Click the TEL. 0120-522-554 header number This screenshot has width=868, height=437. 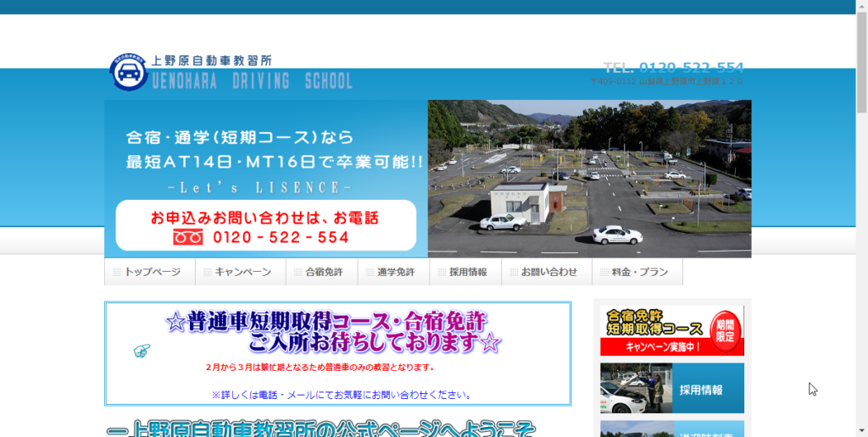click(673, 68)
